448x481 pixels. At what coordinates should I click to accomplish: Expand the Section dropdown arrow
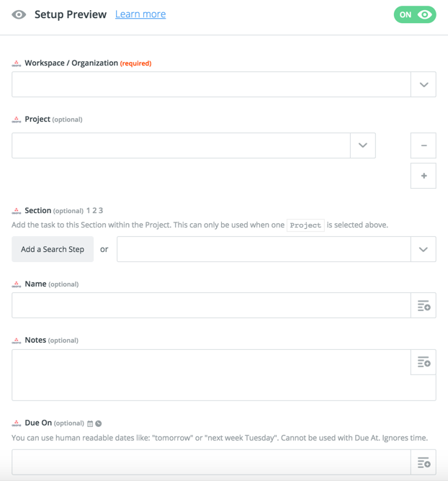coord(424,249)
